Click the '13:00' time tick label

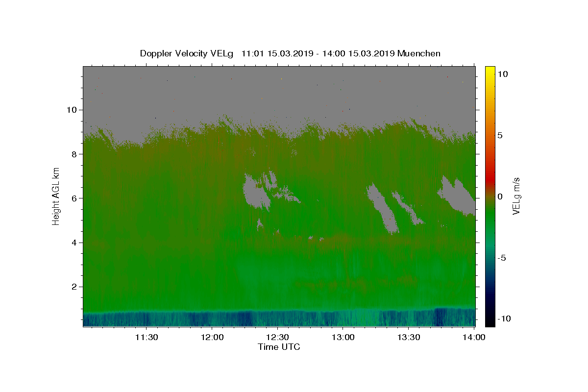[343, 337]
